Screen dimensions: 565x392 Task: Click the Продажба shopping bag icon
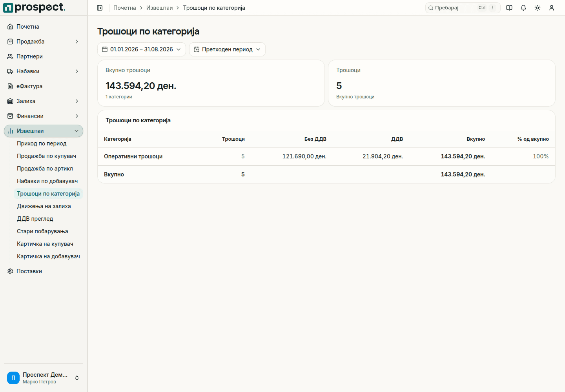click(10, 42)
